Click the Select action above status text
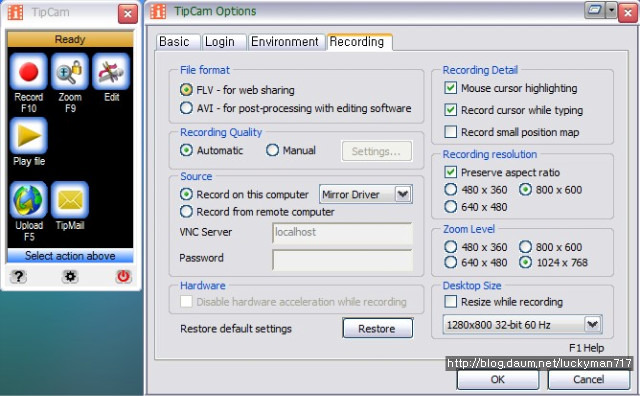Screen dimensions: 640x396 coord(70,256)
